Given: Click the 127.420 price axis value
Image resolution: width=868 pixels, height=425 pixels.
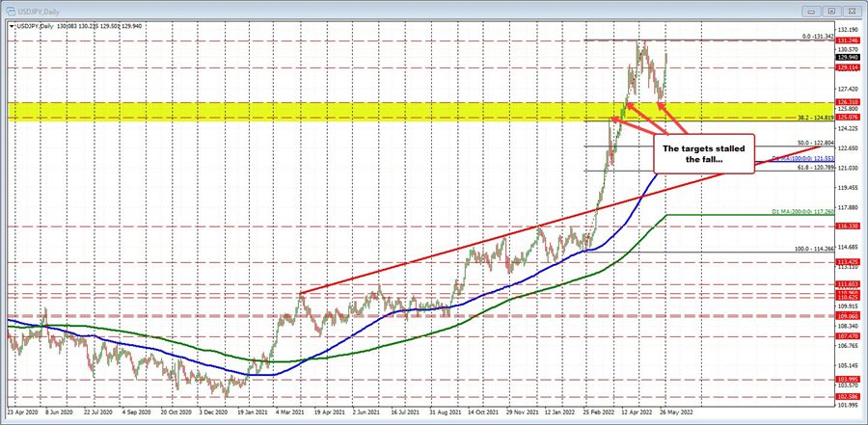Looking at the screenshot, I should 848,89.
